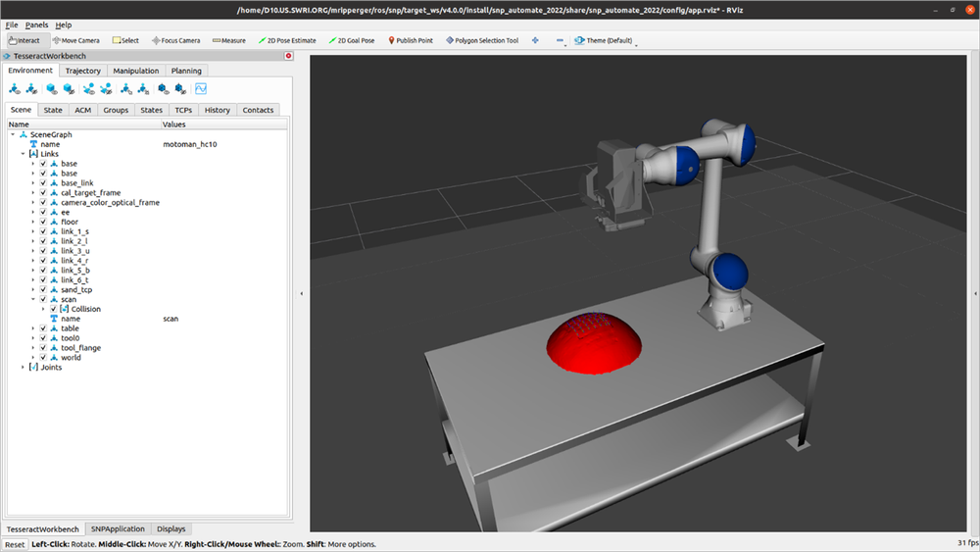Click the TesseractWorkbench panel title icon
This screenshot has height=552, width=980.
[x=7, y=56]
